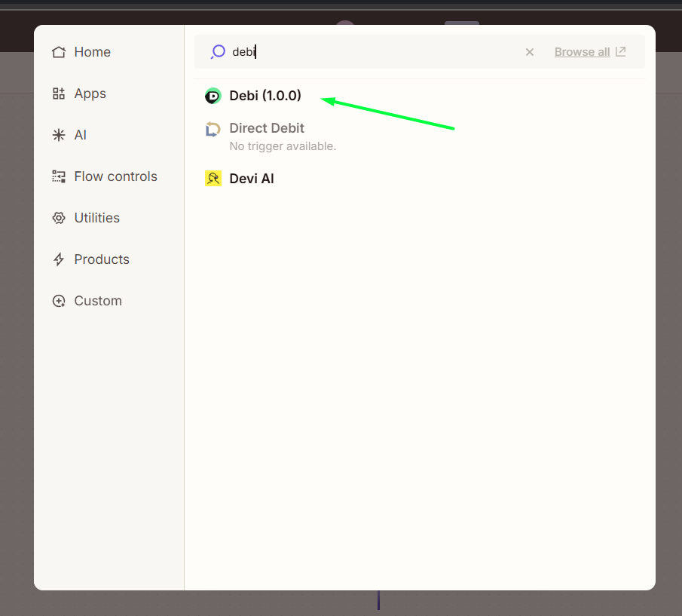Click the 'No trigger available.' text
The image size is (682, 616).
(x=283, y=146)
